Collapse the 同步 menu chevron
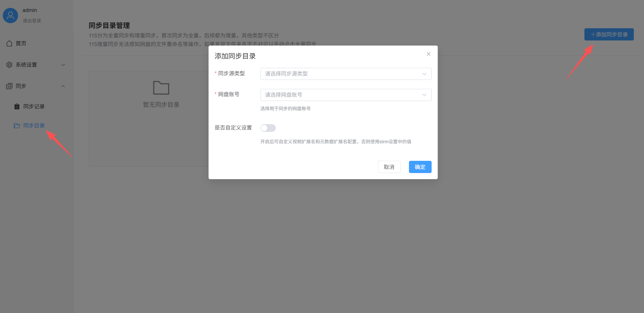 pos(63,86)
